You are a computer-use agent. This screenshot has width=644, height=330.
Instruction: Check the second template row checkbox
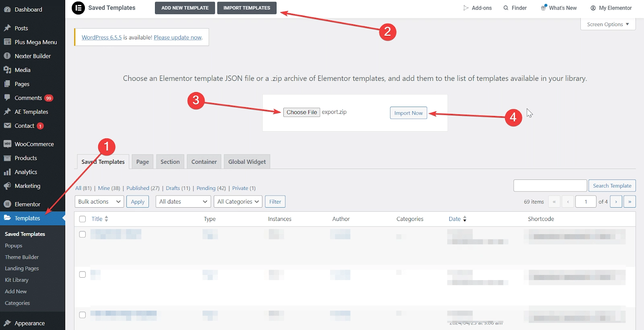point(83,274)
